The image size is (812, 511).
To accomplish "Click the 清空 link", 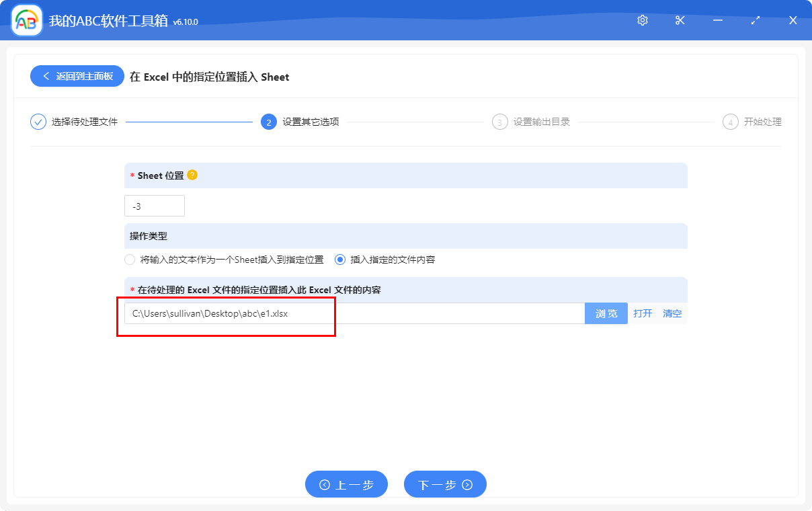I will click(x=672, y=313).
